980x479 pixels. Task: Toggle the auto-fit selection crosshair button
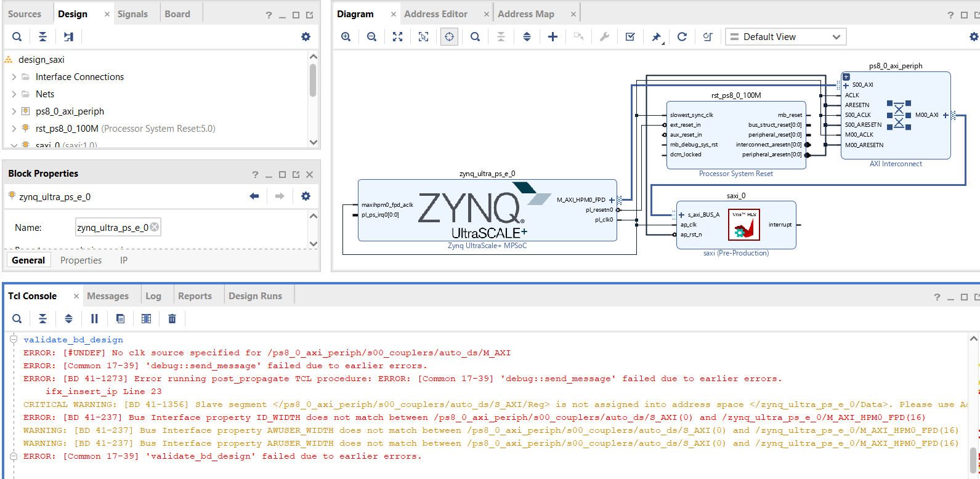(449, 37)
